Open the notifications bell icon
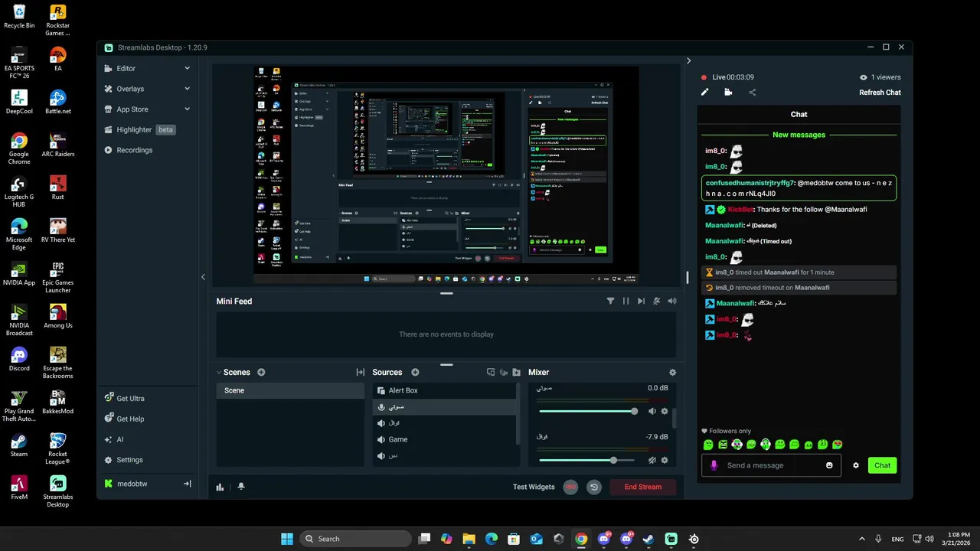This screenshot has height=551, width=980. coord(241,487)
